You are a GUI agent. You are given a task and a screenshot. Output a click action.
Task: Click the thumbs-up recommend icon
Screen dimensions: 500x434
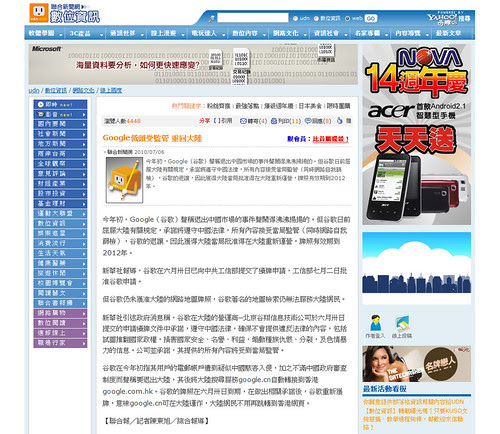coord(339,121)
